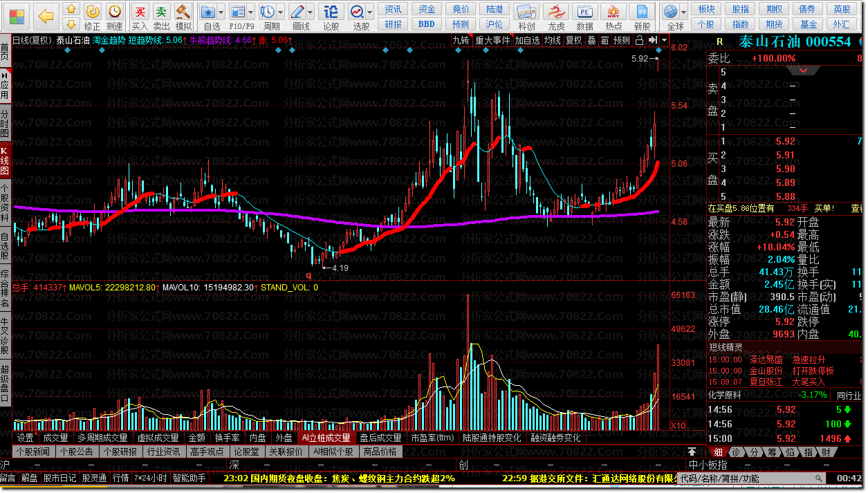868x493 pixels.
Task: Click the 7*24小时 status bar item
Action: click(x=149, y=478)
